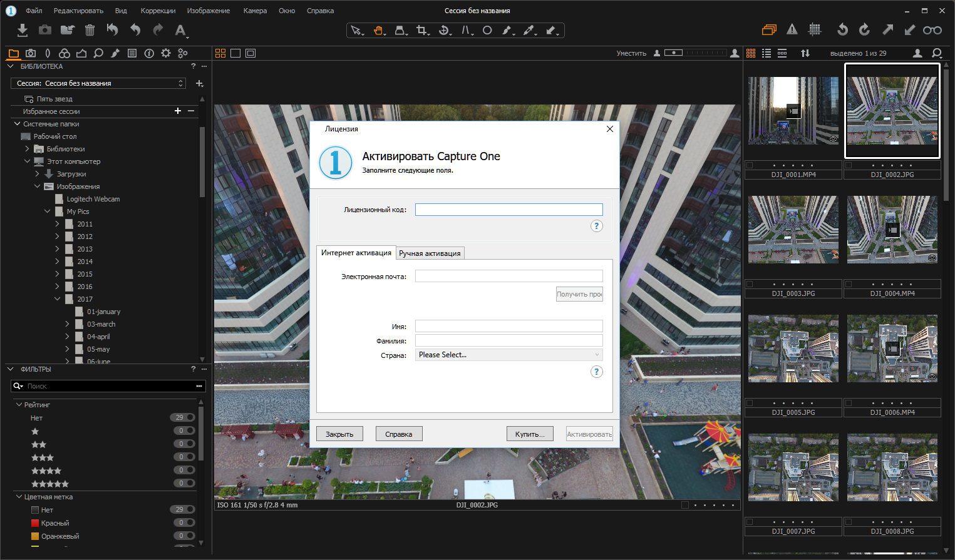955x560 pixels.
Task: Open the Details tool tab magnifier icon
Action: click(x=98, y=53)
